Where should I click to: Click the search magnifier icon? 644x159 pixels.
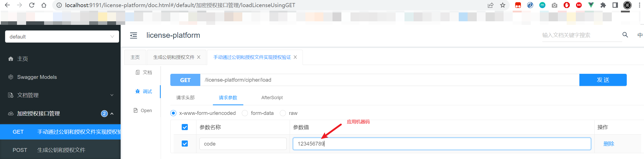pos(625,35)
